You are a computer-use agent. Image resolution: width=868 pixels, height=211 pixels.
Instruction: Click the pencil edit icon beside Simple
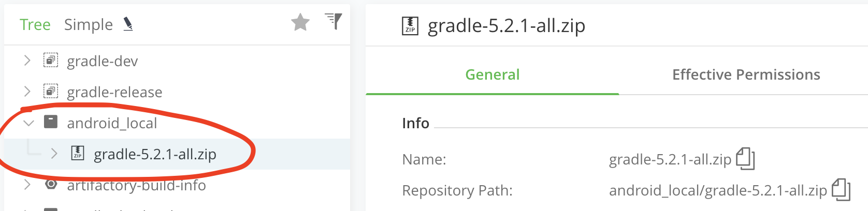128,24
